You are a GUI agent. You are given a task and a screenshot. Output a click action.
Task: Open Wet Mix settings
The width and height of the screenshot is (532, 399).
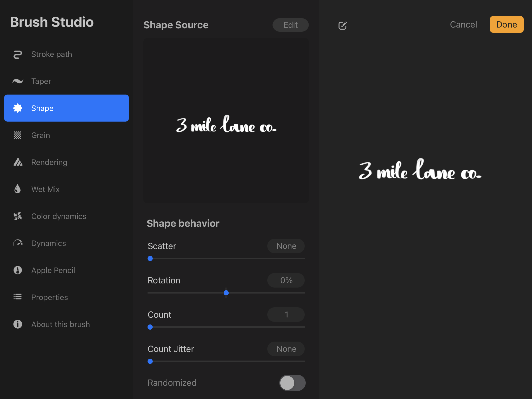(66, 189)
